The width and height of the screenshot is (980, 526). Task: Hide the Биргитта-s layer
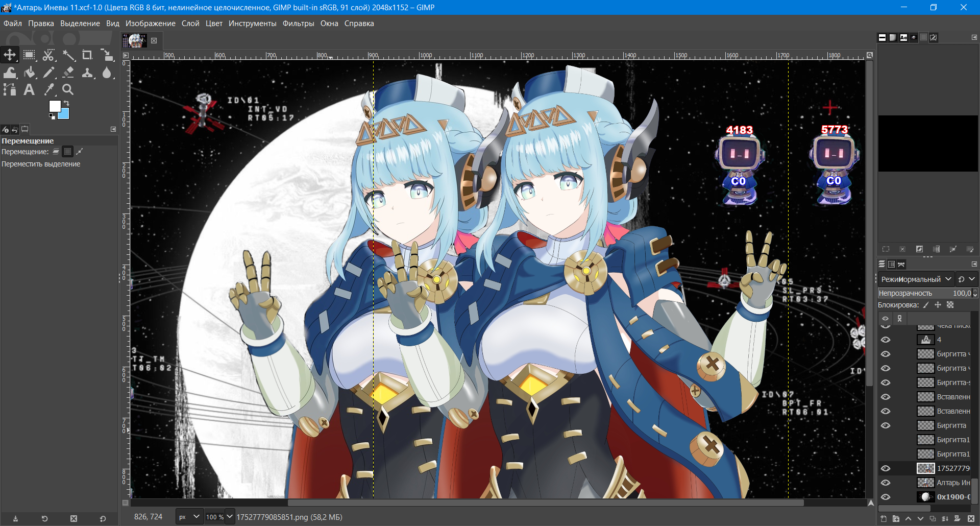[886, 382]
